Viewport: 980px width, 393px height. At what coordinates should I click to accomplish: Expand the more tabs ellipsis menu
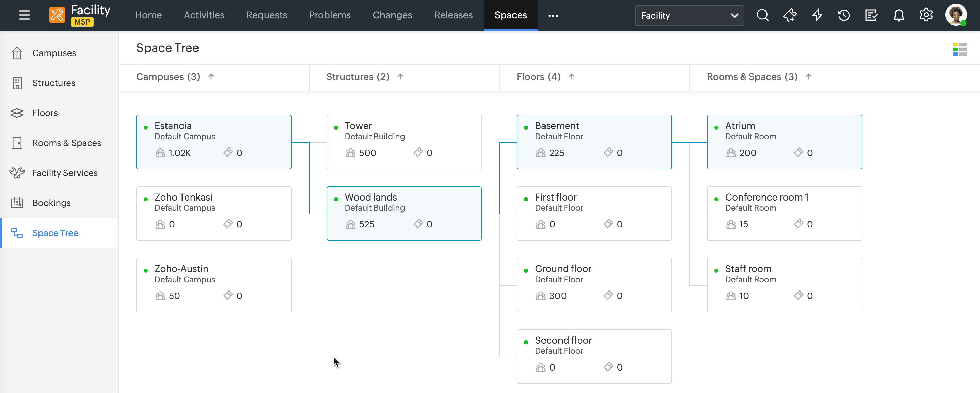[553, 16]
